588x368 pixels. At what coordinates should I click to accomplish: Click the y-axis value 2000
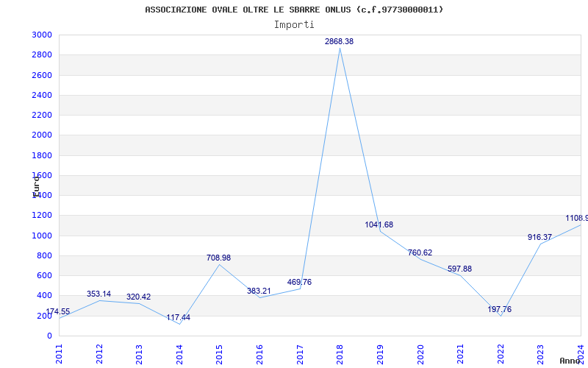42,135
